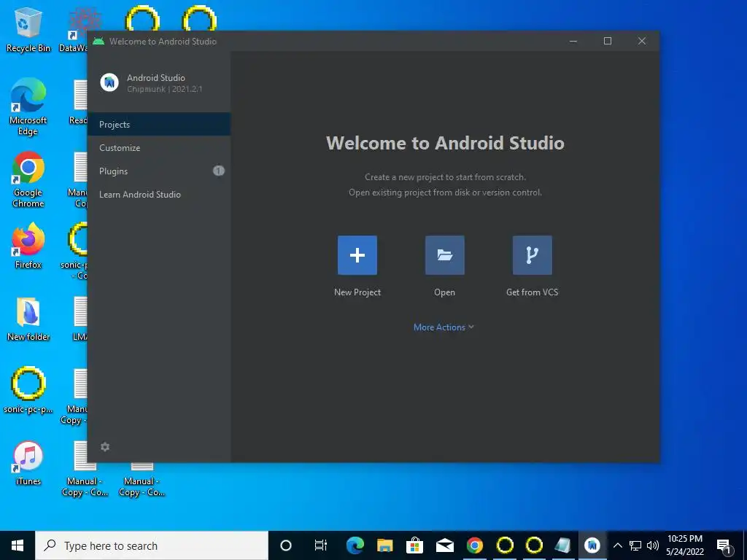Open Mail app from the taskbar
Viewport: 747px width, 560px height.
[445, 545]
